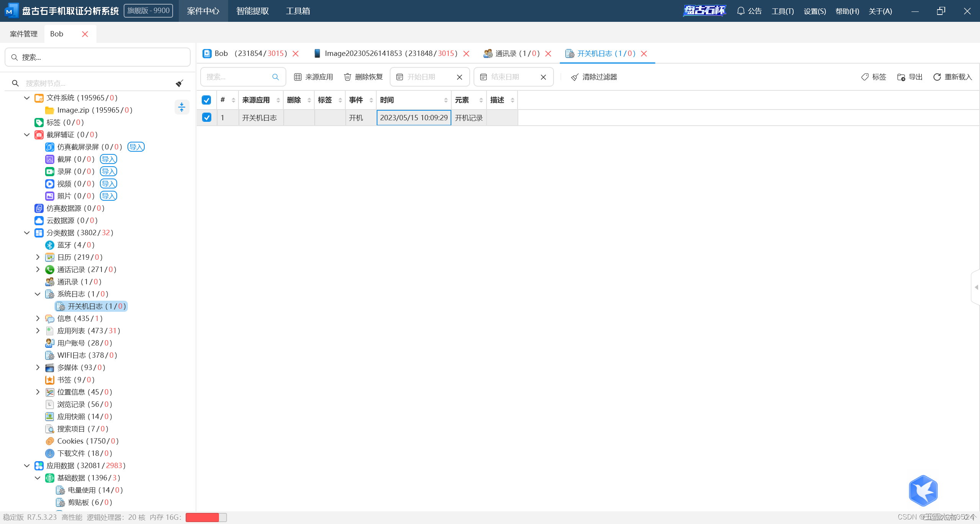
Task: Click the export icon in toolbar
Action: point(901,77)
